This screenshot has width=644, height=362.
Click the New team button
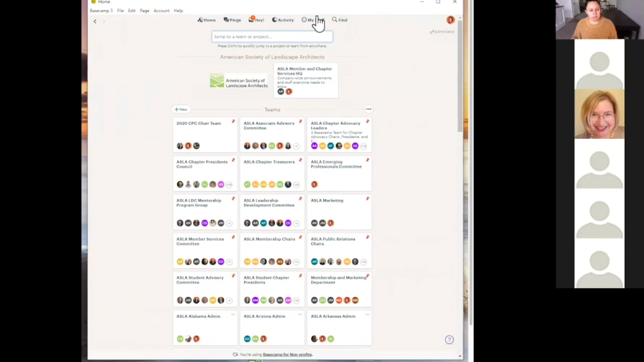click(x=181, y=109)
